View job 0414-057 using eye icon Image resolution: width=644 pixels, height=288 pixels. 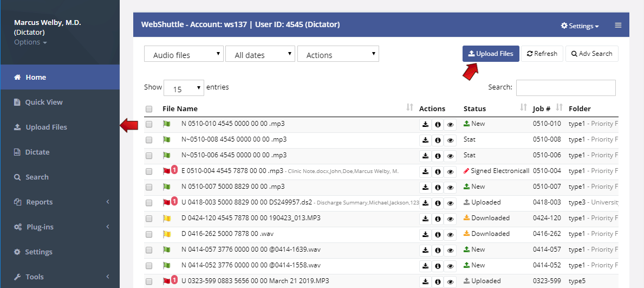pyautogui.click(x=450, y=249)
